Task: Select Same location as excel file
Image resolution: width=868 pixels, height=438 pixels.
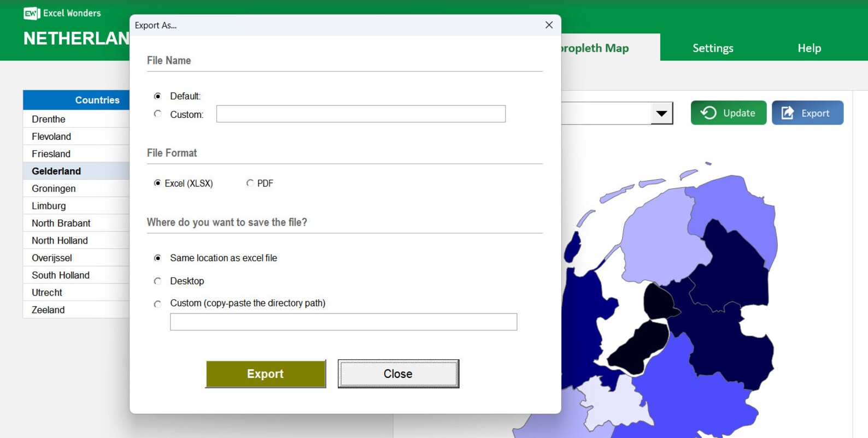Action: (x=158, y=258)
